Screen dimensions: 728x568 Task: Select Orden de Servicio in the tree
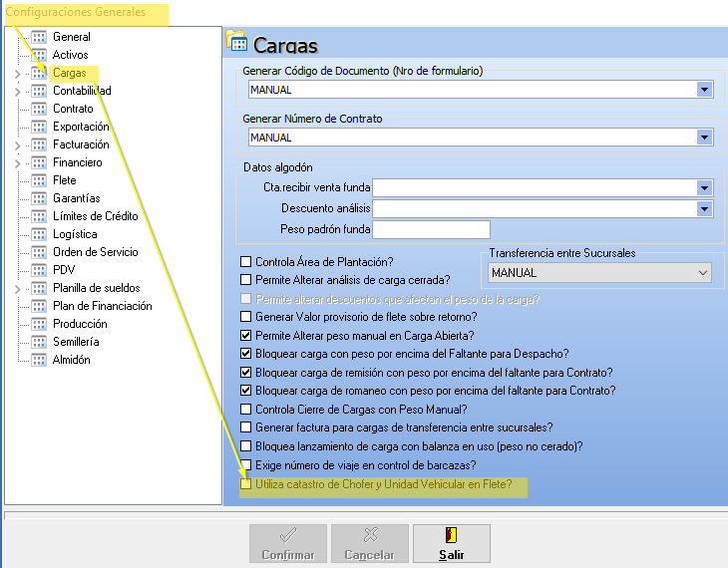95,252
